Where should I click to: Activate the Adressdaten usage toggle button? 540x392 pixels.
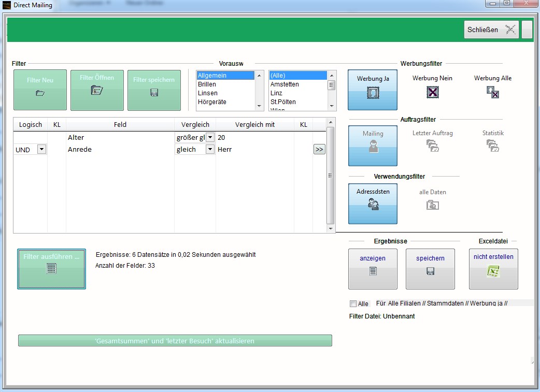point(373,204)
